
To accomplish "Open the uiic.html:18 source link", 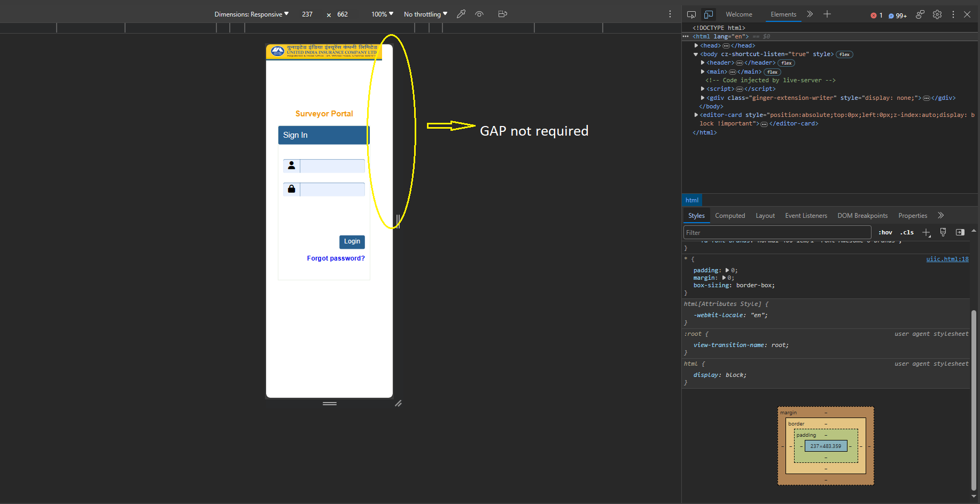I will [947, 259].
